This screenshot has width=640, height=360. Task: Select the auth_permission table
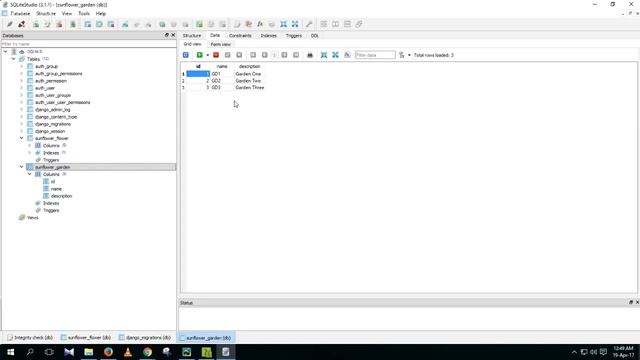51,81
